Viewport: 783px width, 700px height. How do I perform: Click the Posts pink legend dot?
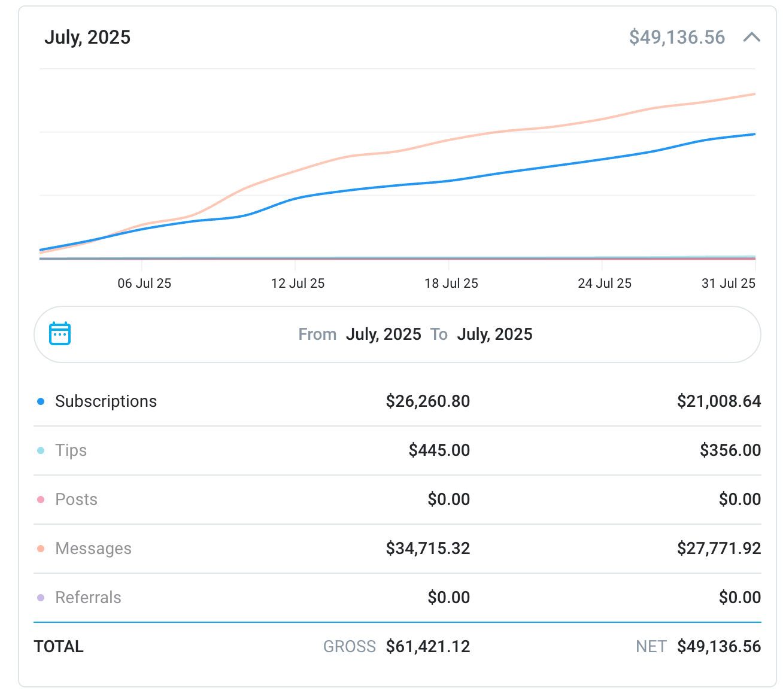coord(41,500)
